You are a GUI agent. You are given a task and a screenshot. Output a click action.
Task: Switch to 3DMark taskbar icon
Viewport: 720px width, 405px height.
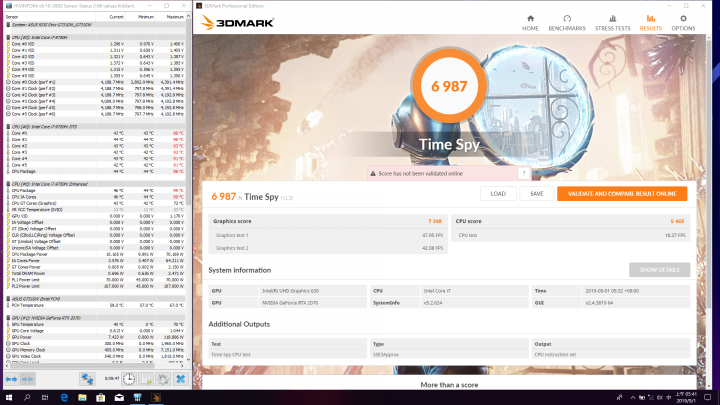(156, 398)
